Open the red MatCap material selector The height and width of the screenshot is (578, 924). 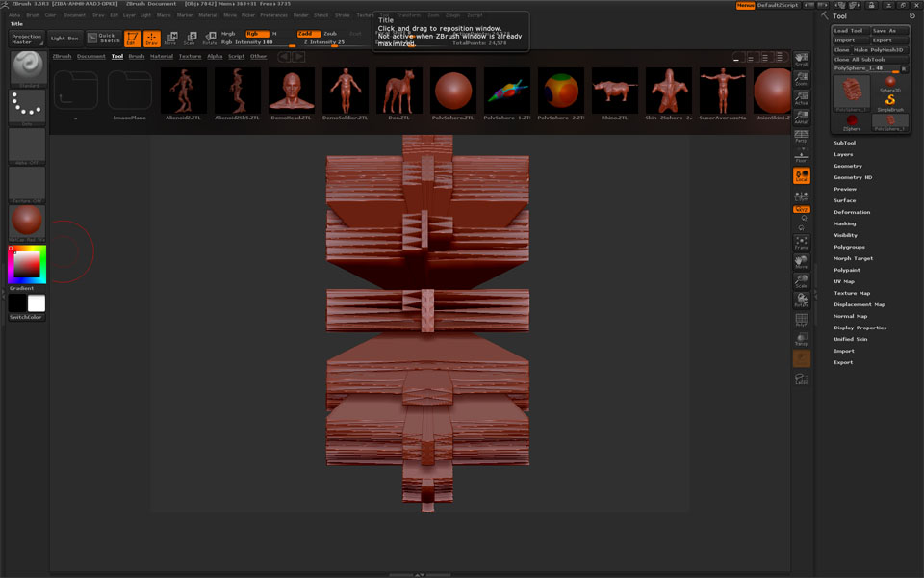pyautogui.click(x=27, y=223)
